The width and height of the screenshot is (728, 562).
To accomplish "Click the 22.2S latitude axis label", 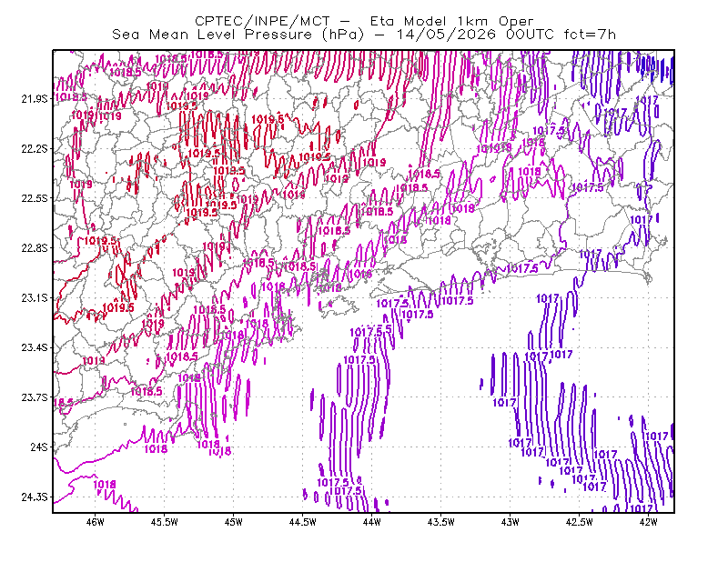I will (x=35, y=148).
